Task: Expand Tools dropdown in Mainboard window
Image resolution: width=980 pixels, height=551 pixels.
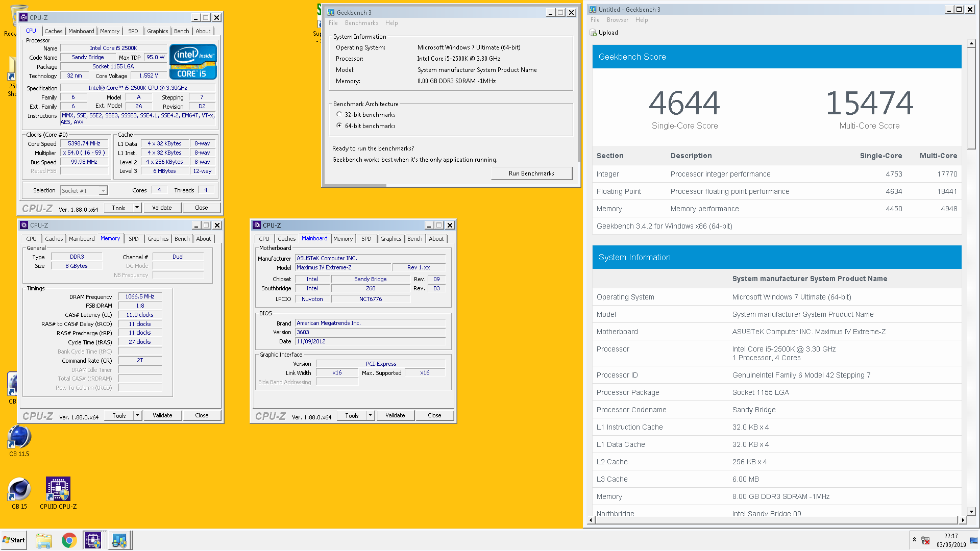Action: (x=370, y=415)
